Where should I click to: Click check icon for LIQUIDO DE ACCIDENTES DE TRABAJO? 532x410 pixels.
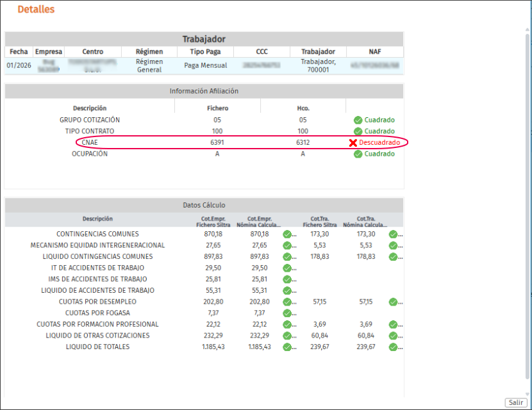(287, 291)
